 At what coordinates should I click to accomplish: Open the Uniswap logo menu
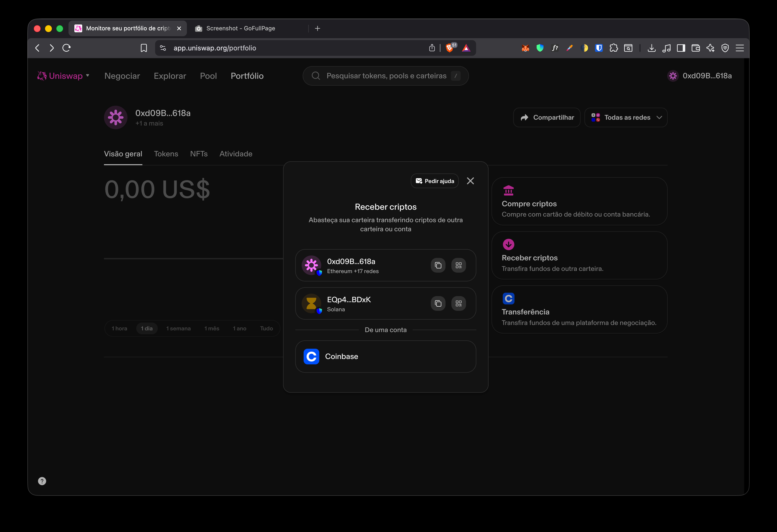coord(63,76)
